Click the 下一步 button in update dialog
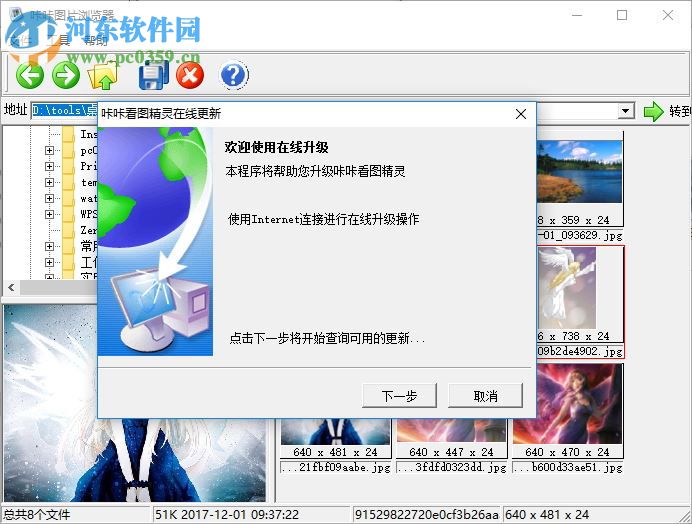The width and height of the screenshot is (692, 524). click(x=399, y=396)
